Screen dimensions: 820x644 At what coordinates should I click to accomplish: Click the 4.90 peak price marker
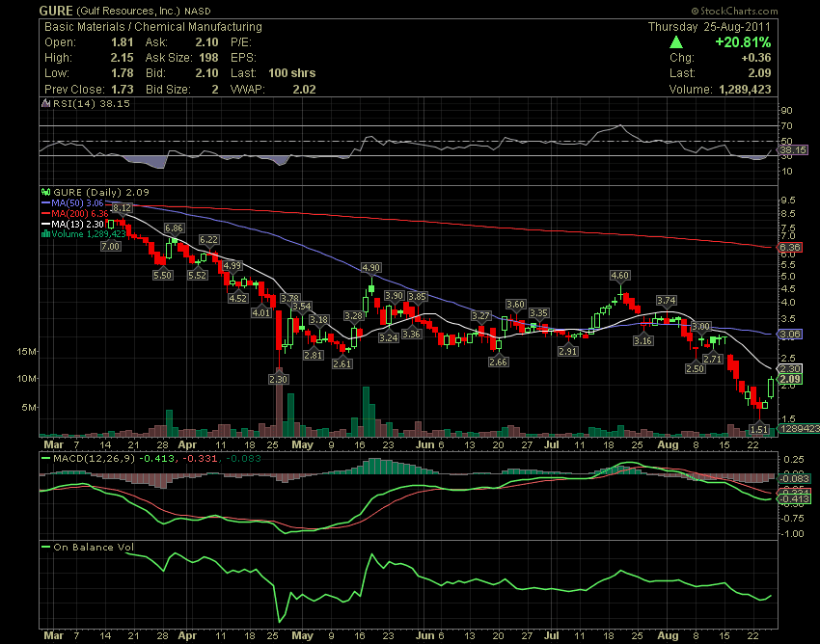[370, 268]
